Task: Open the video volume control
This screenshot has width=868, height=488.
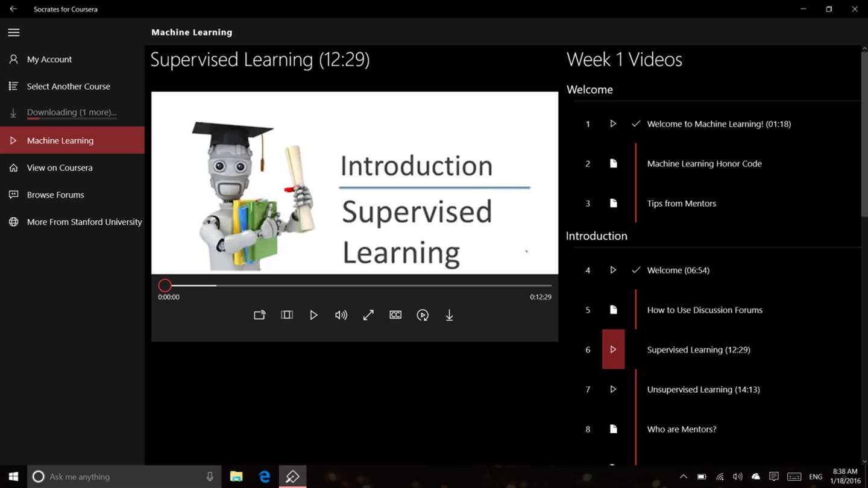Action: (x=341, y=315)
